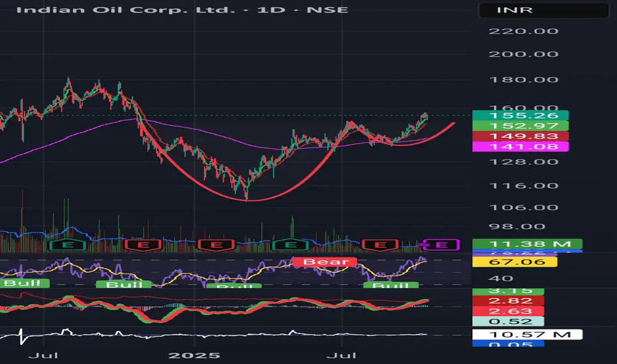Screen dimensions: 617x364
Task: Click the 98.00 price axis level
Action: [x=517, y=226]
